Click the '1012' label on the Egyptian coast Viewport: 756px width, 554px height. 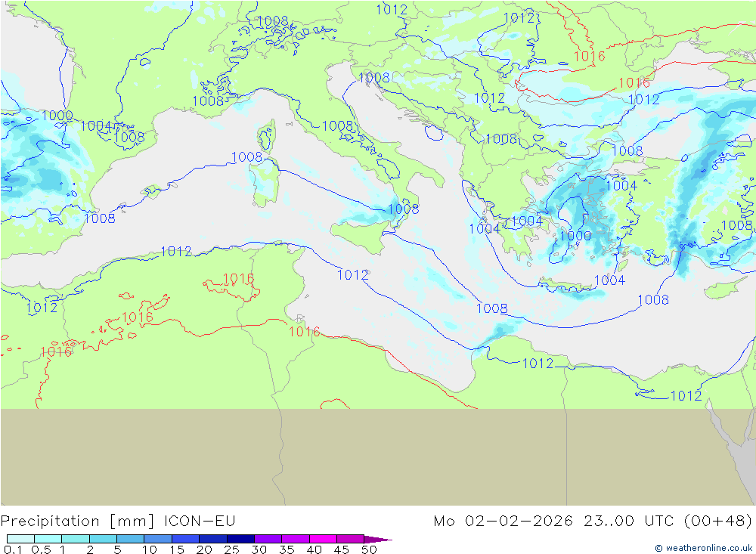click(538, 364)
